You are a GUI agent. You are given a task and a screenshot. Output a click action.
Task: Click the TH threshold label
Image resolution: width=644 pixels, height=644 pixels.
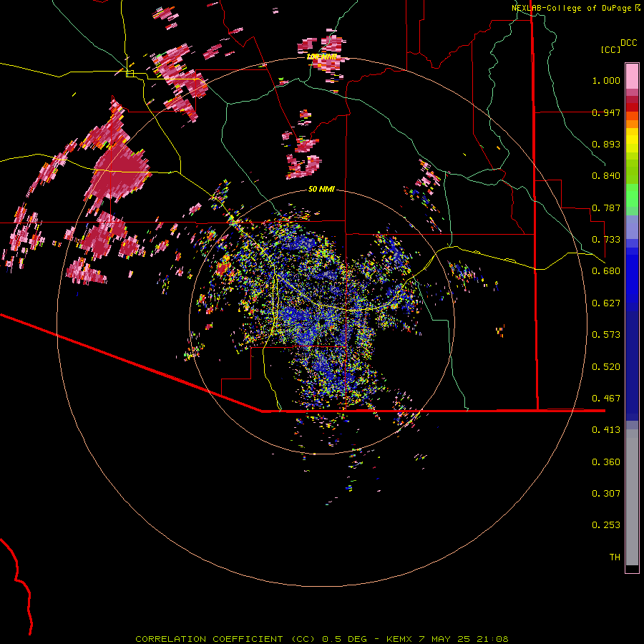pos(615,557)
